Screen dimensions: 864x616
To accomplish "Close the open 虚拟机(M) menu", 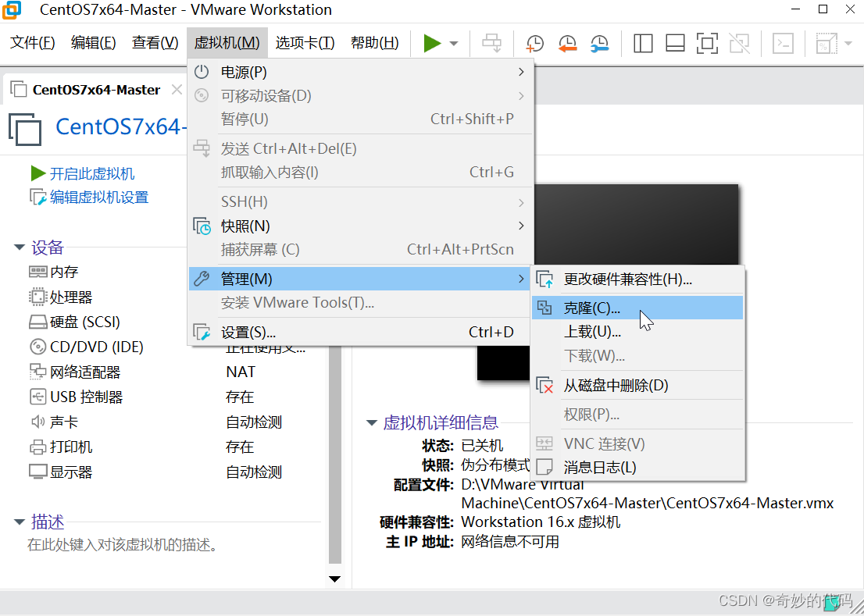I will 227,43.
